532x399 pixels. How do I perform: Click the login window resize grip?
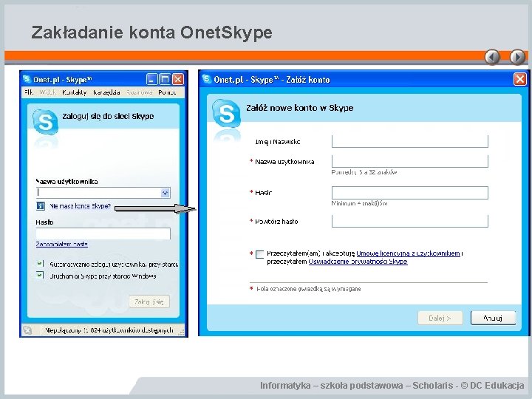click(182, 332)
